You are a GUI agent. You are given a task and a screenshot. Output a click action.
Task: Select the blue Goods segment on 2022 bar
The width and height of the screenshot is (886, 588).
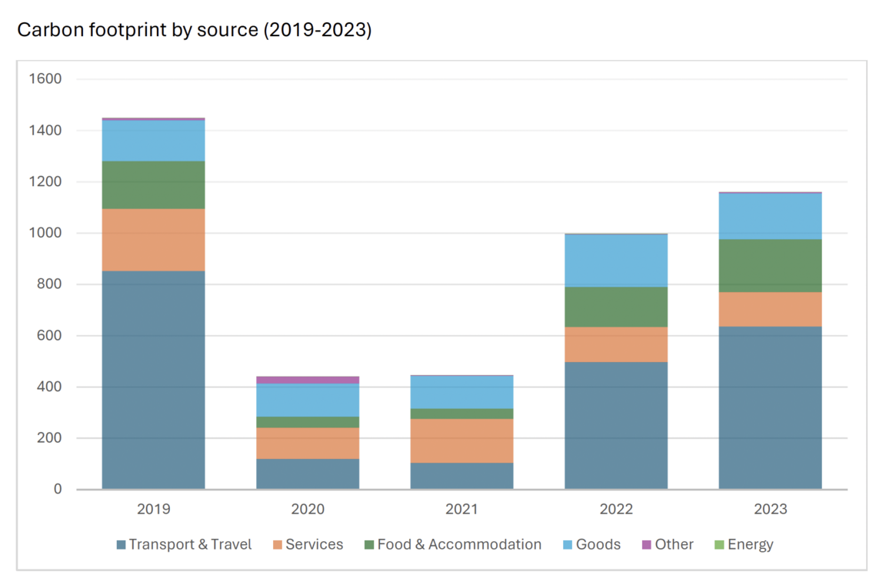click(616, 260)
